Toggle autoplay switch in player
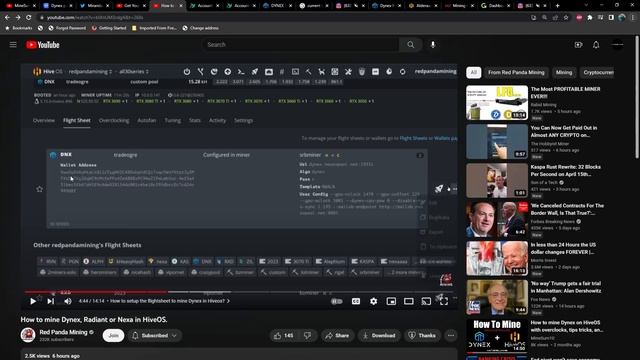This screenshot has width=640, height=360. pos(337,301)
